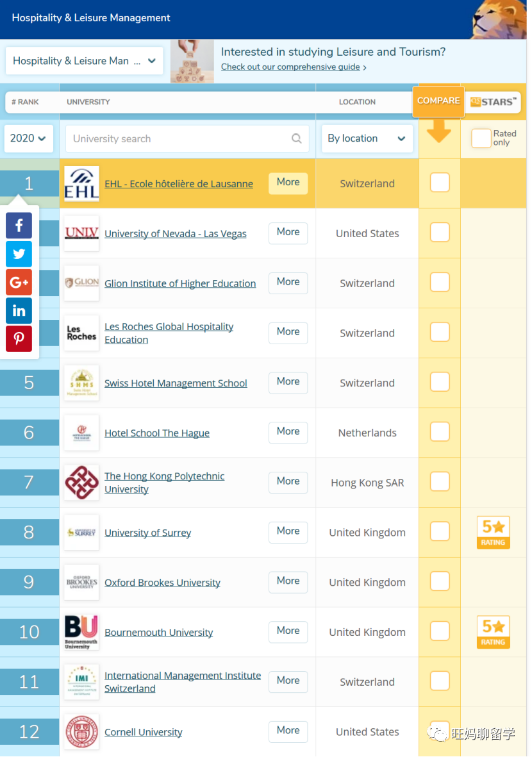Expand More for EHL Lausanne
This screenshot has width=532, height=757.
[288, 183]
